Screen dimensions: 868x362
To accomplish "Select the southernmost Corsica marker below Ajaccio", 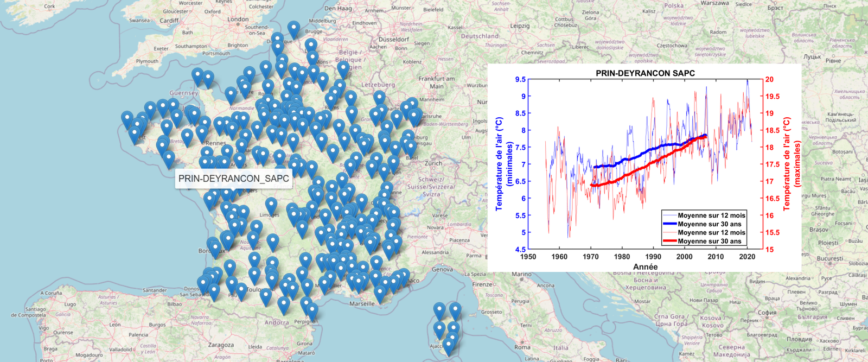I will pos(448,345).
